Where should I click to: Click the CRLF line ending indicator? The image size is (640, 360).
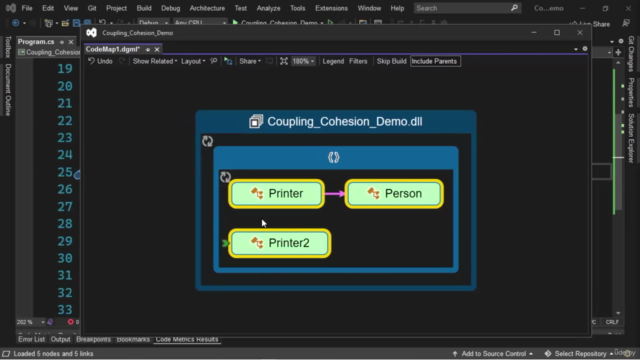[x=612, y=322]
